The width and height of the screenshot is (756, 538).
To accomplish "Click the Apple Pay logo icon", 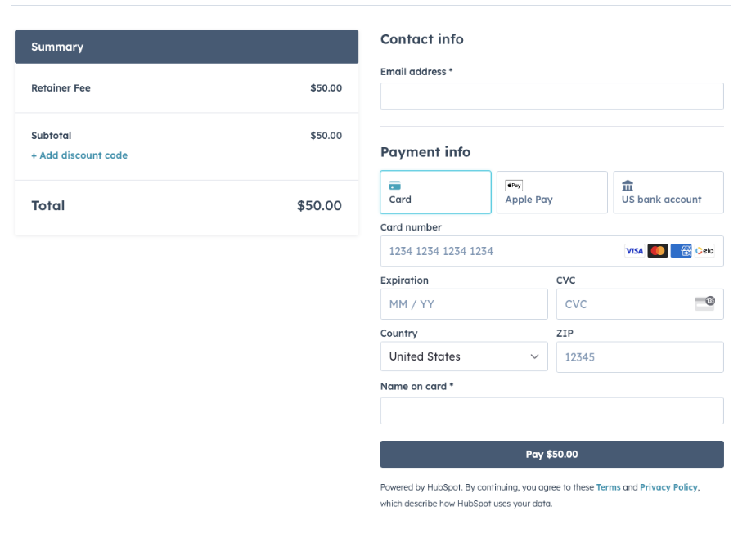I will pyautogui.click(x=514, y=186).
